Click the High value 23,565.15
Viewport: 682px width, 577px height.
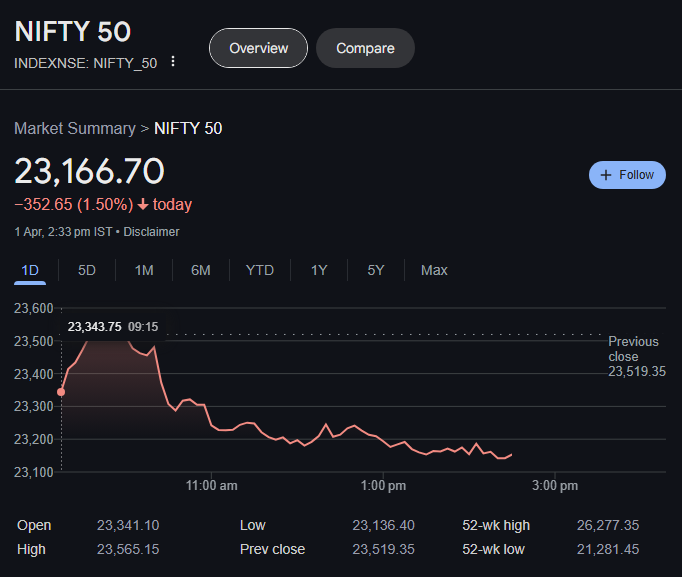[128, 549]
